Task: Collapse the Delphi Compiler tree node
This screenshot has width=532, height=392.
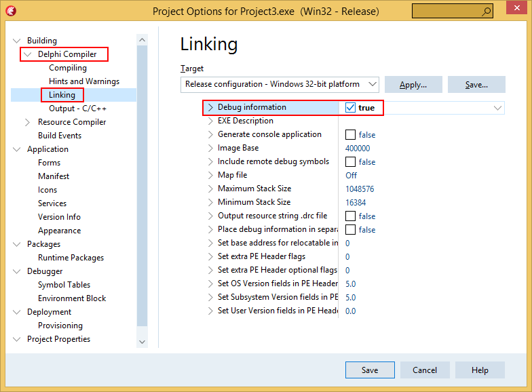Action: (x=27, y=54)
